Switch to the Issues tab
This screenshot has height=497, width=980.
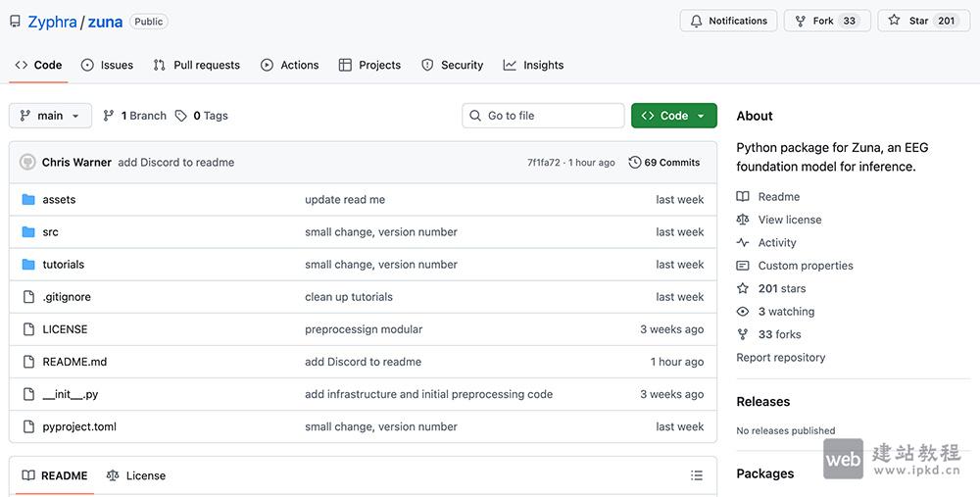(x=107, y=65)
